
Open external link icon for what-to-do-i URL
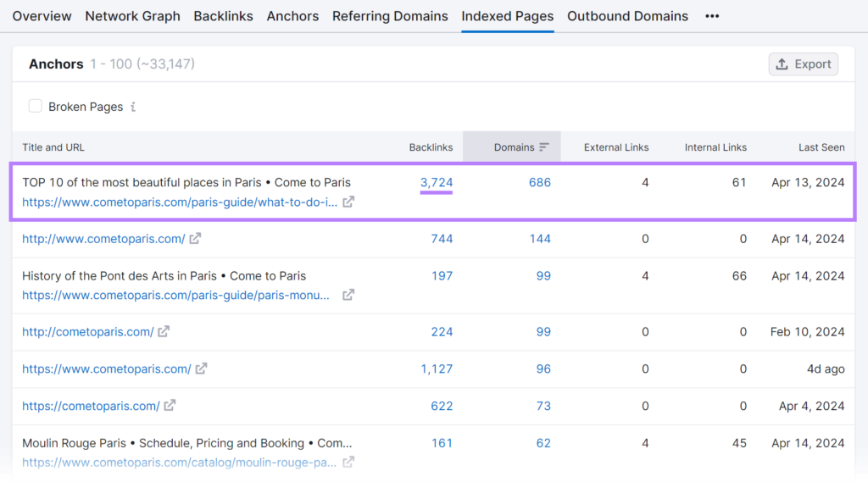348,202
